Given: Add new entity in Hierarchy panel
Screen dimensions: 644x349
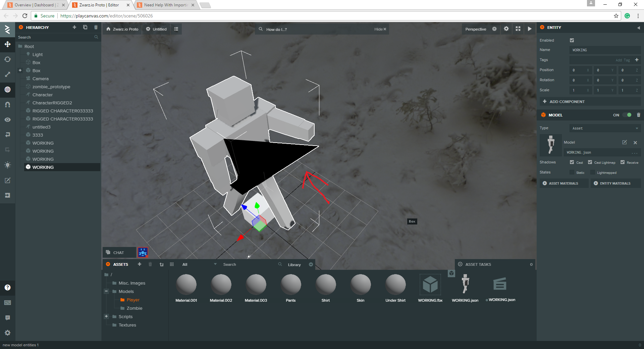Looking at the screenshot, I should (74, 28).
